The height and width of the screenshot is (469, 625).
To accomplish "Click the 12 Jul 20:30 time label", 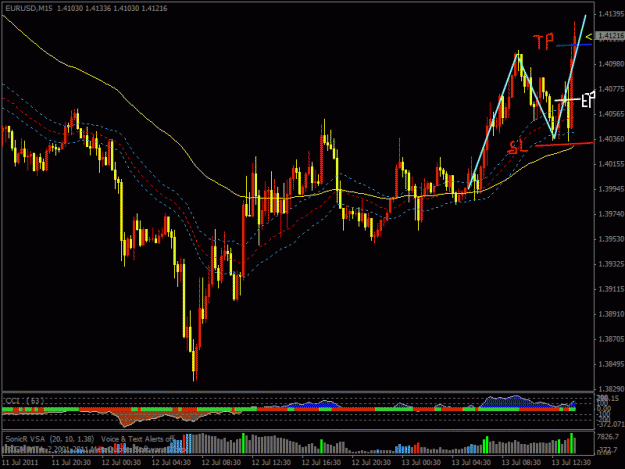I will click(371, 462).
